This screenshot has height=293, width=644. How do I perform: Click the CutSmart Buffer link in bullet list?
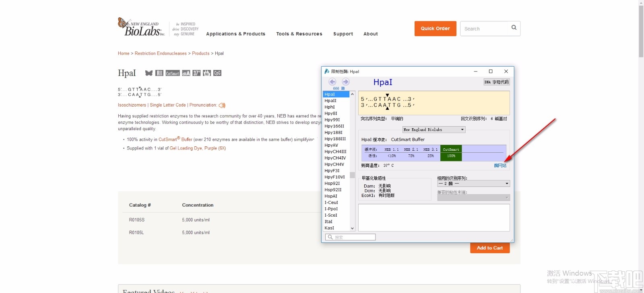click(175, 139)
